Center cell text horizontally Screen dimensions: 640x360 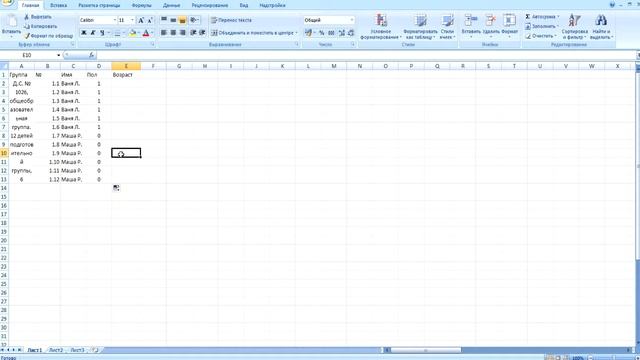coord(173,33)
